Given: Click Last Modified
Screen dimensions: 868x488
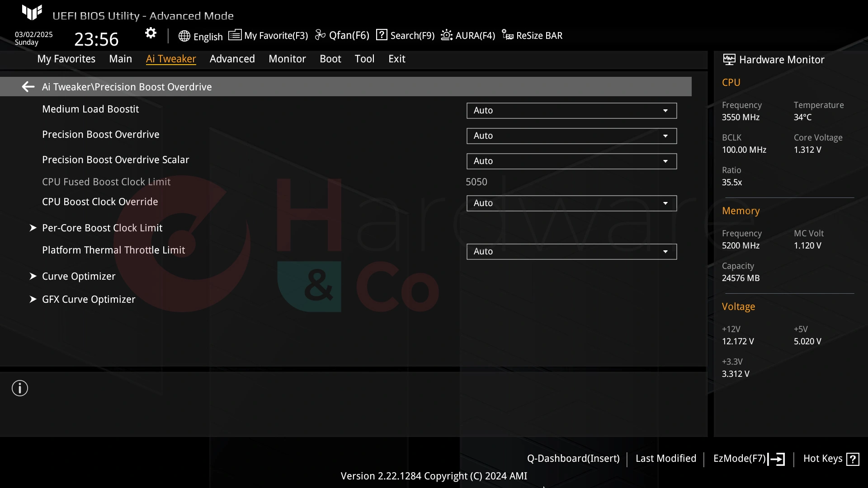Looking at the screenshot, I should [666, 459].
